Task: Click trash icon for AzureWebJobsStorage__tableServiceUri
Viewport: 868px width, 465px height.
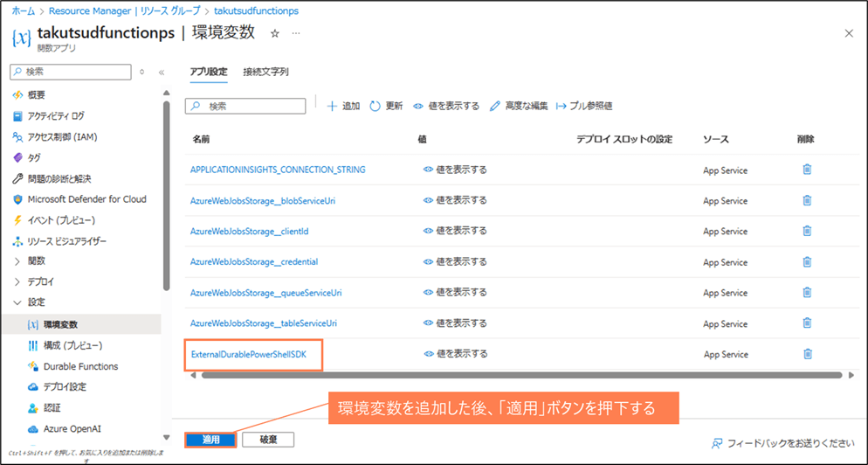Action: point(807,323)
